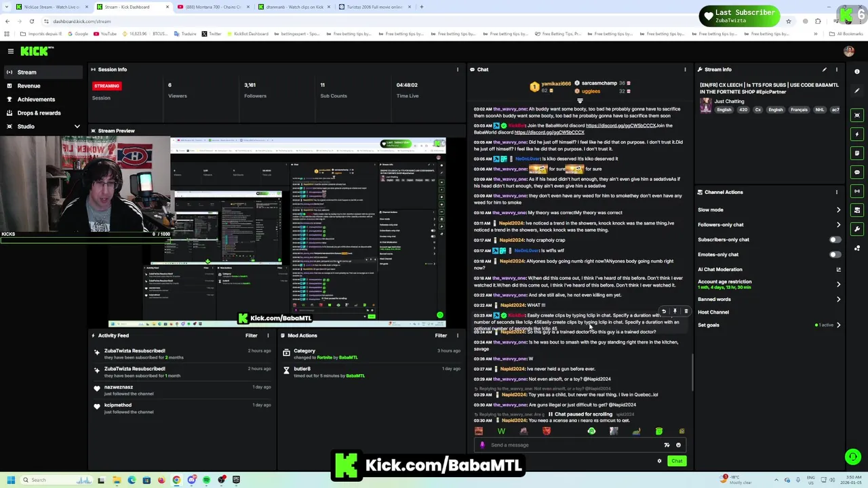The image size is (868, 488).
Task: Open Mod Actions three-dot menu
Action: pyautogui.click(x=457, y=335)
